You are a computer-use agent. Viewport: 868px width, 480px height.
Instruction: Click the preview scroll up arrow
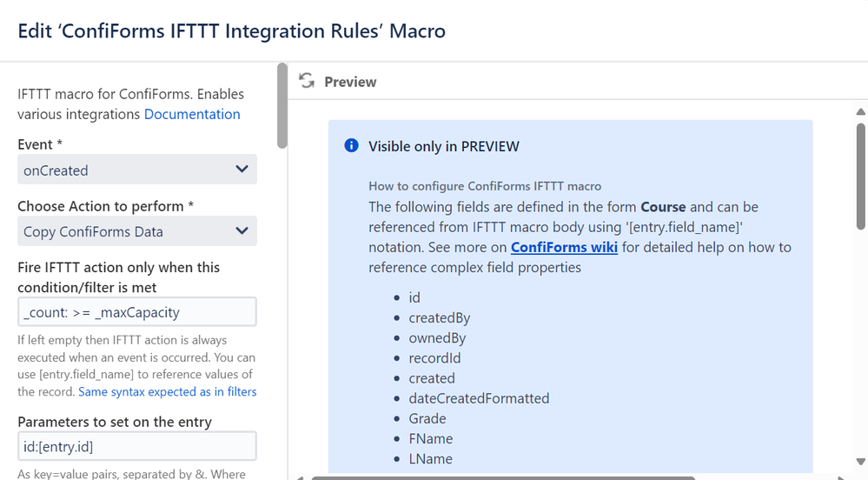pos(861,111)
